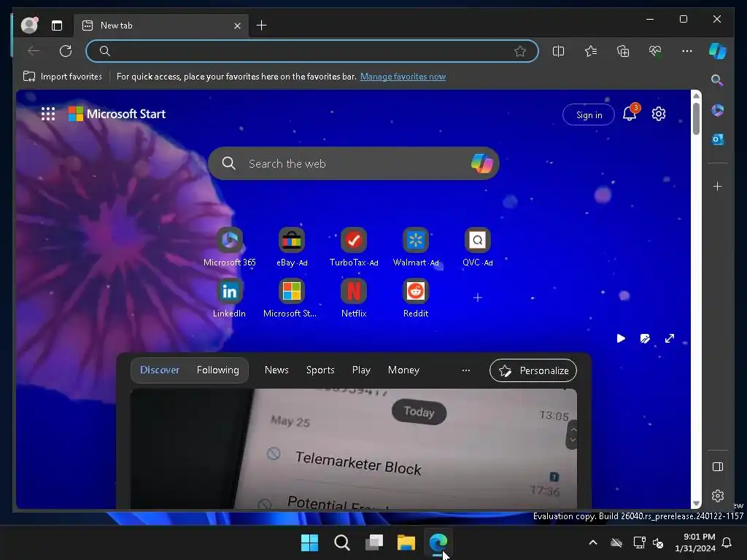Open the sidebar settings gear

click(718, 496)
